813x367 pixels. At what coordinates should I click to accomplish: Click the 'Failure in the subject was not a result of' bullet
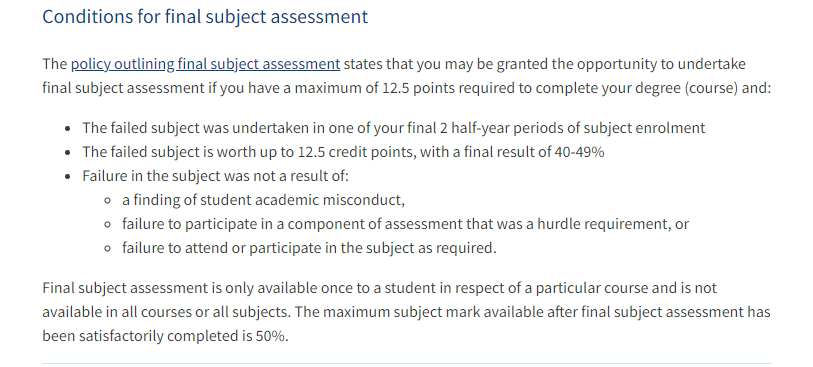(216, 176)
